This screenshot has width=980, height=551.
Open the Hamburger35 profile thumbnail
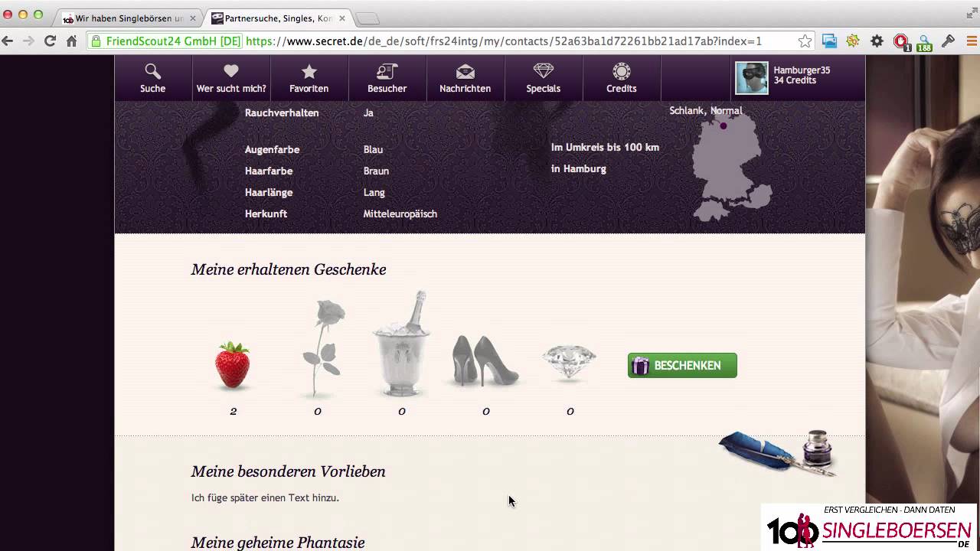(x=752, y=78)
